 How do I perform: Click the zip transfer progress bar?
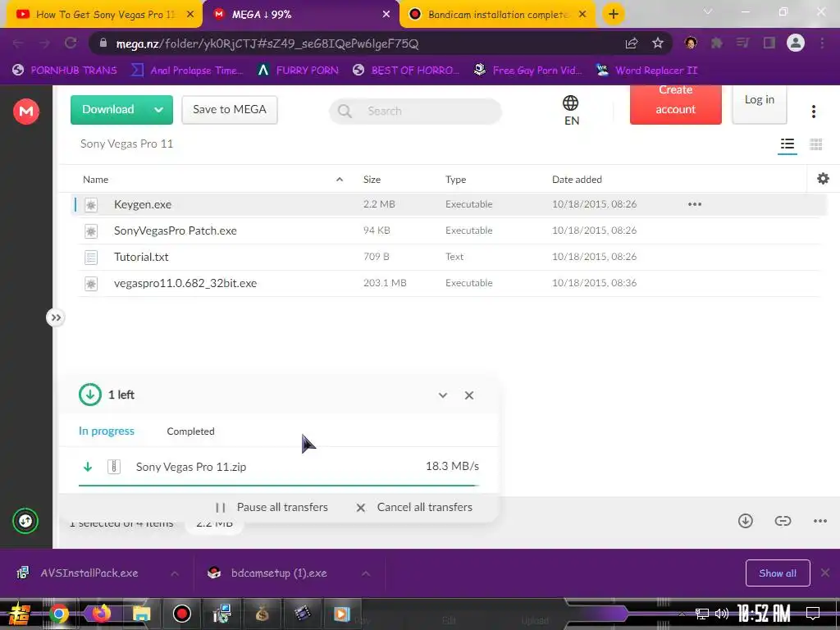click(x=279, y=486)
